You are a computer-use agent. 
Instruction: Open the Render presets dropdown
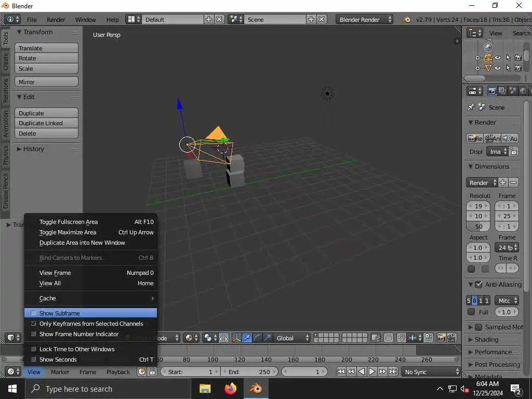point(482,182)
